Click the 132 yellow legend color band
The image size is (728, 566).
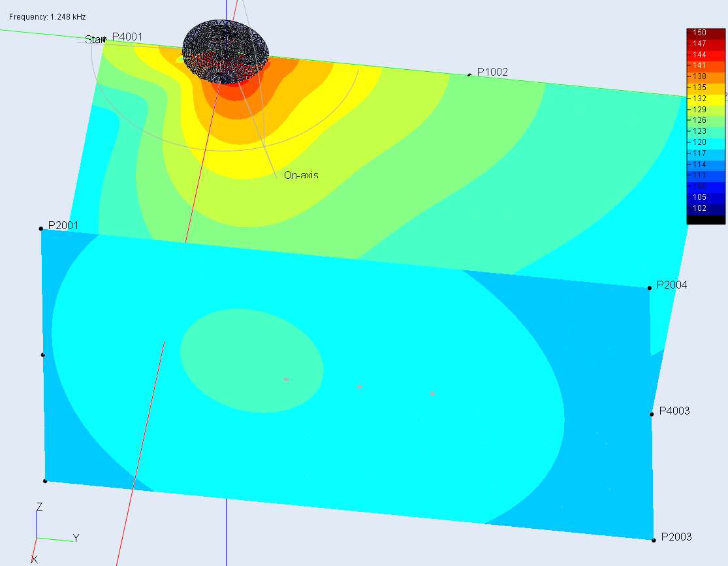click(706, 99)
